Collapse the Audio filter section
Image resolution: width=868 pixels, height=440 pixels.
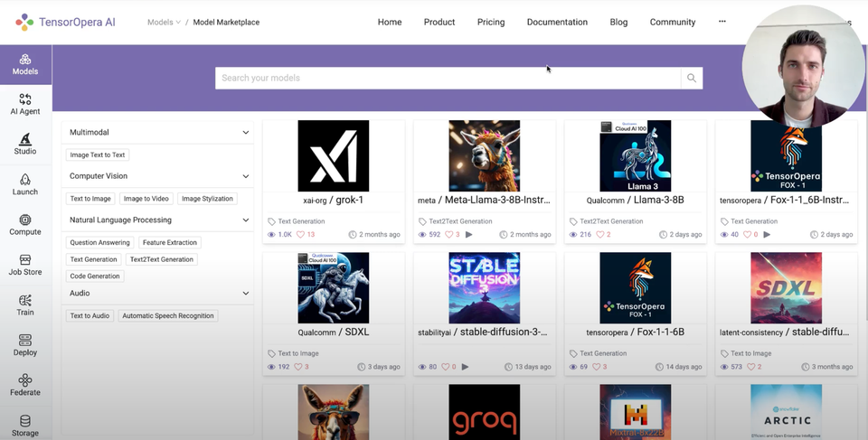pos(246,294)
